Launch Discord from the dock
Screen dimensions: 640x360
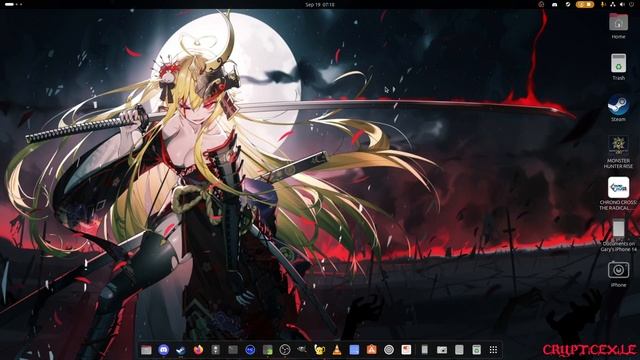(164, 350)
